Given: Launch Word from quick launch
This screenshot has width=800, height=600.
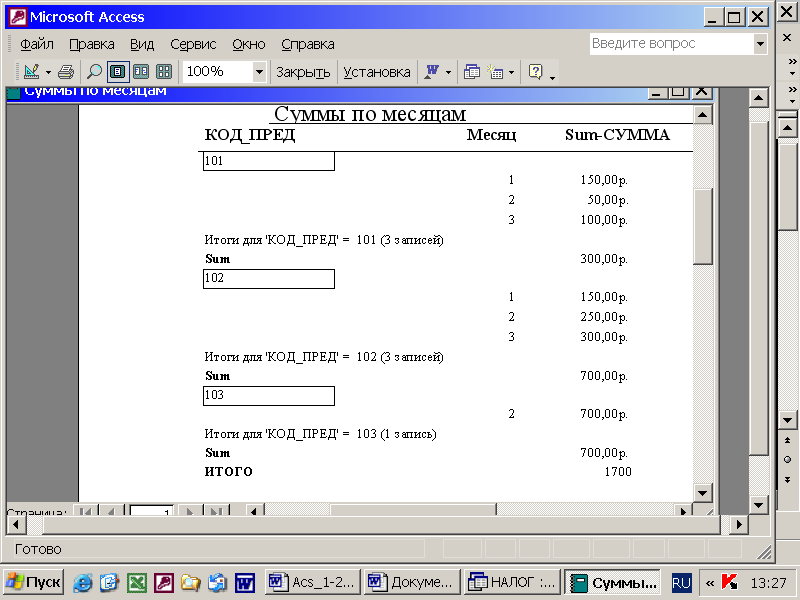Looking at the screenshot, I should [x=245, y=582].
